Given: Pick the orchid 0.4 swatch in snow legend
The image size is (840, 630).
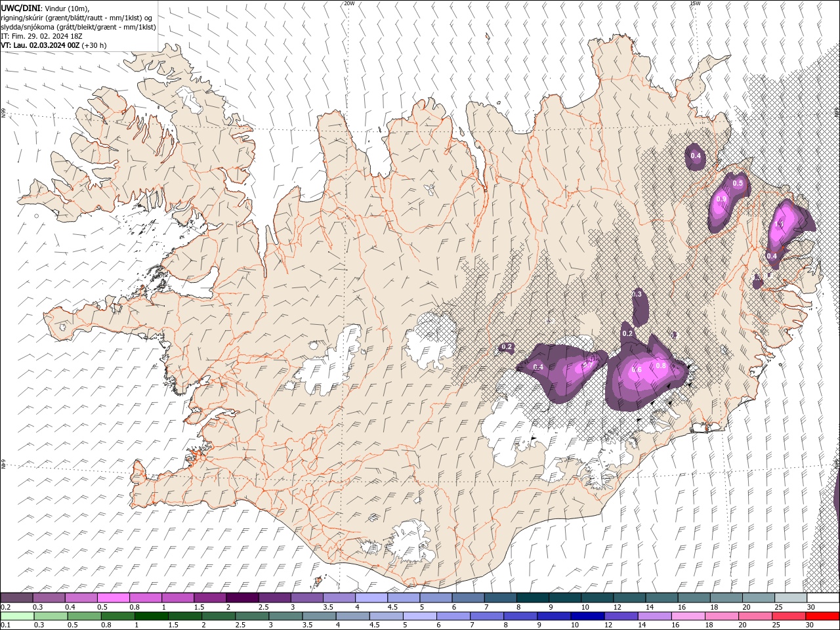Looking at the screenshot, I should (81, 598).
